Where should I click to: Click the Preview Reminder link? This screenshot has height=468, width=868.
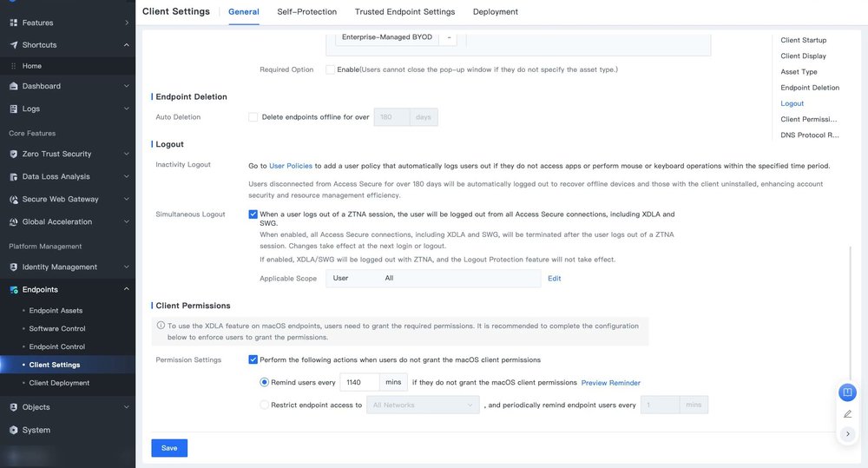[x=610, y=383]
